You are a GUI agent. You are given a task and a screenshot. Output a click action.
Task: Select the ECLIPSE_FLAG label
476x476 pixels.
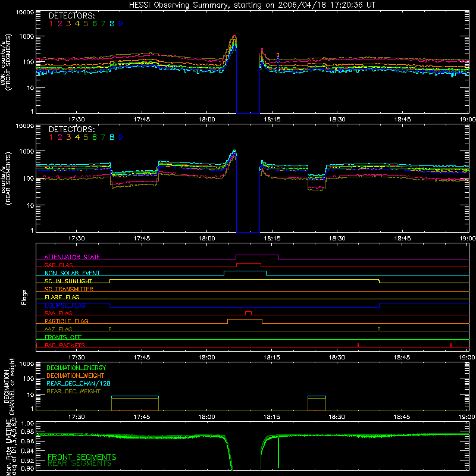click(65, 305)
